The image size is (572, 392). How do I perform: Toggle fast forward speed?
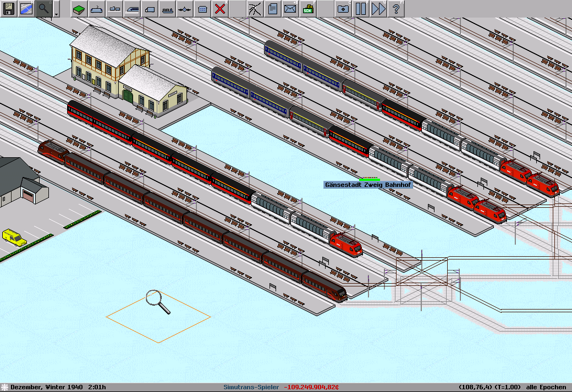(x=378, y=9)
